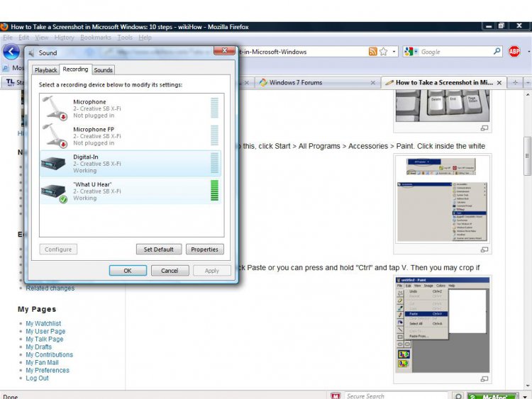Click the search magnifier in Google box

[497, 51]
